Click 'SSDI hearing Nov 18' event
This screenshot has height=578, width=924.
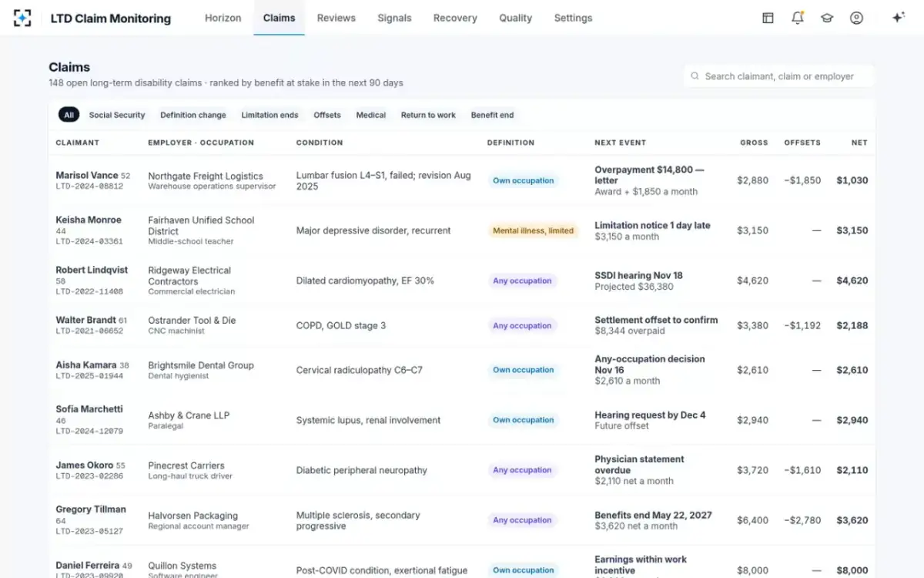pos(638,275)
